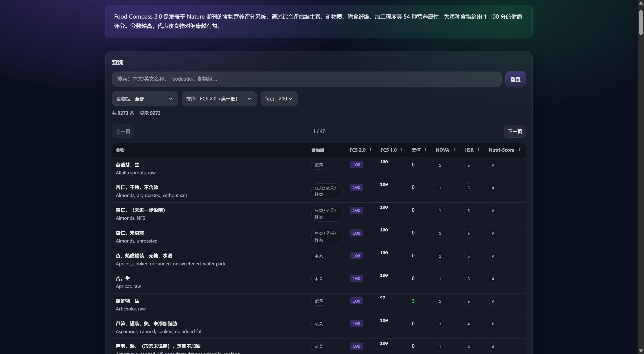Open the 食物组 filter dropdown
This screenshot has width=644, height=354.
145,99
